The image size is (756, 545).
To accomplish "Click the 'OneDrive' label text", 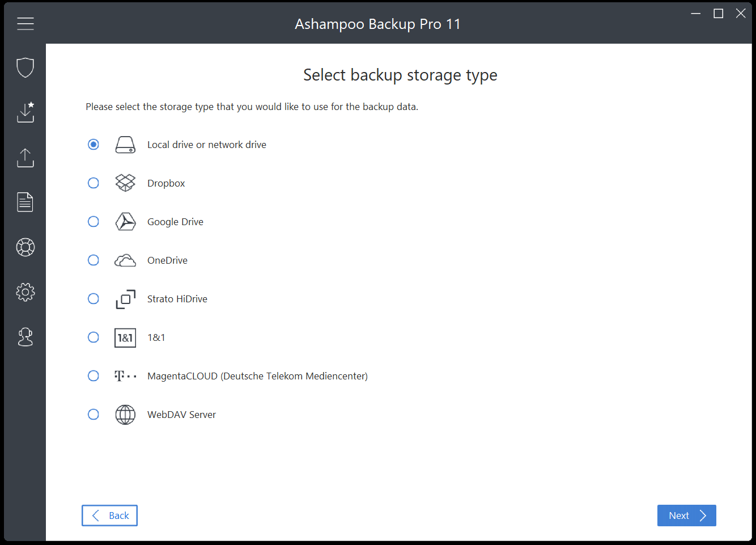I will point(167,260).
